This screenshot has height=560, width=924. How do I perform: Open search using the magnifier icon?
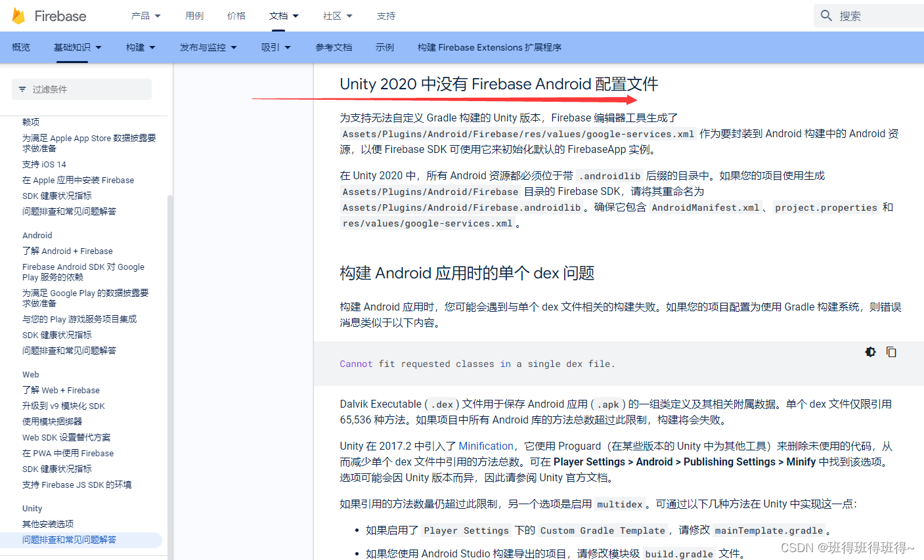pyautogui.click(x=826, y=15)
